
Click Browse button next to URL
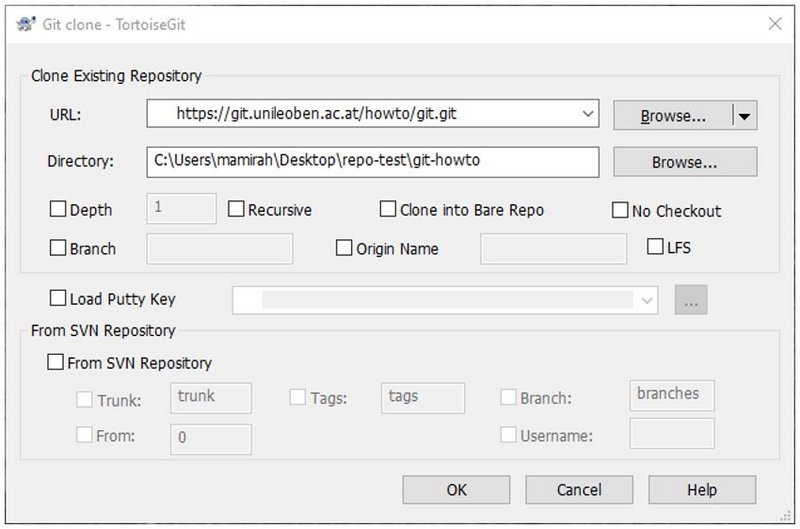(672, 116)
